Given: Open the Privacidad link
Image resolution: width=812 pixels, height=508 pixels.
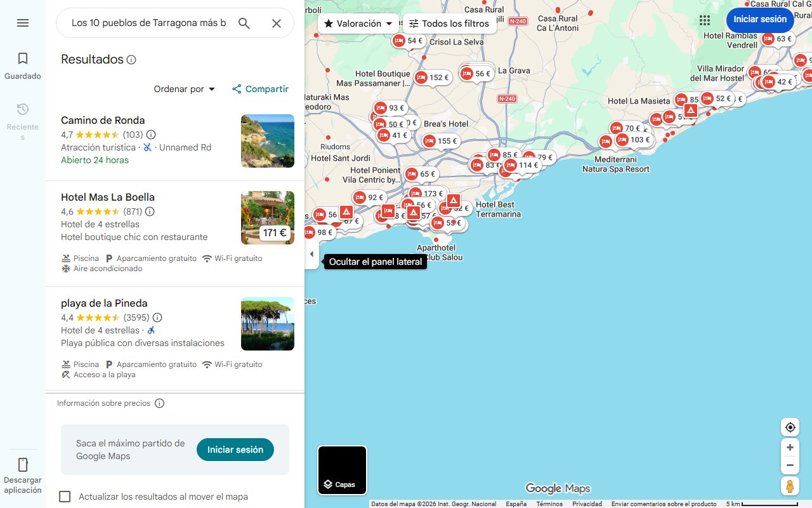Looking at the screenshot, I should coord(587,503).
